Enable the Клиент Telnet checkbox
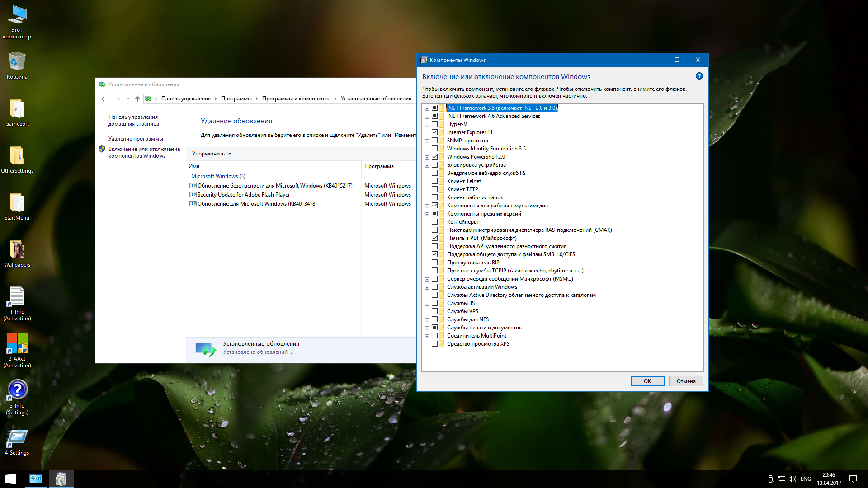The width and height of the screenshot is (868, 488). coord(434,181)
